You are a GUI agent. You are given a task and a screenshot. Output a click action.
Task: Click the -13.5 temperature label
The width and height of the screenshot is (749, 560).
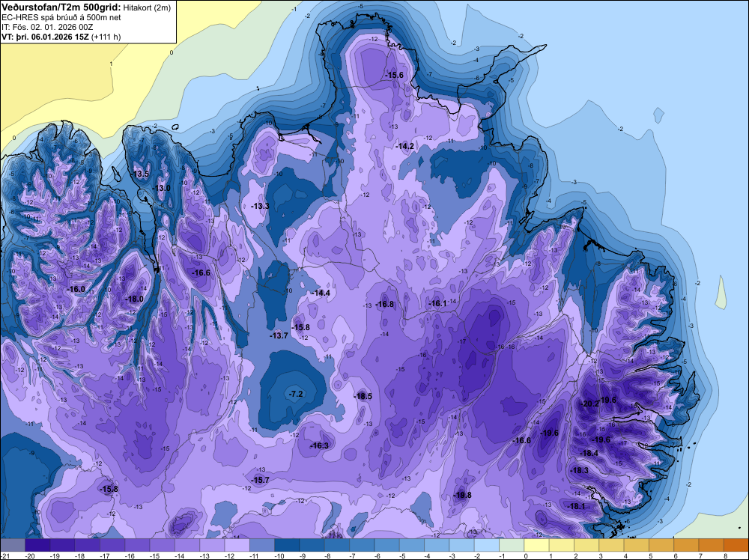tap(141, 174)
